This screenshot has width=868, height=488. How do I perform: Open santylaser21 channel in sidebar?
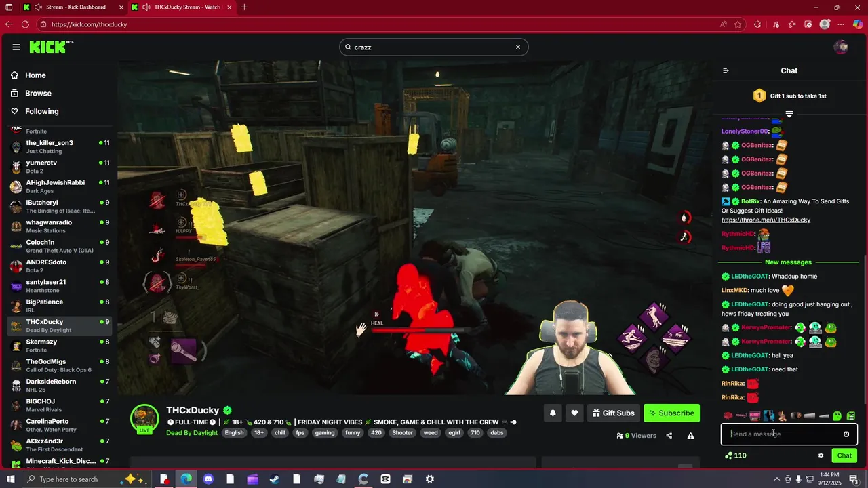tap(60, 286)
